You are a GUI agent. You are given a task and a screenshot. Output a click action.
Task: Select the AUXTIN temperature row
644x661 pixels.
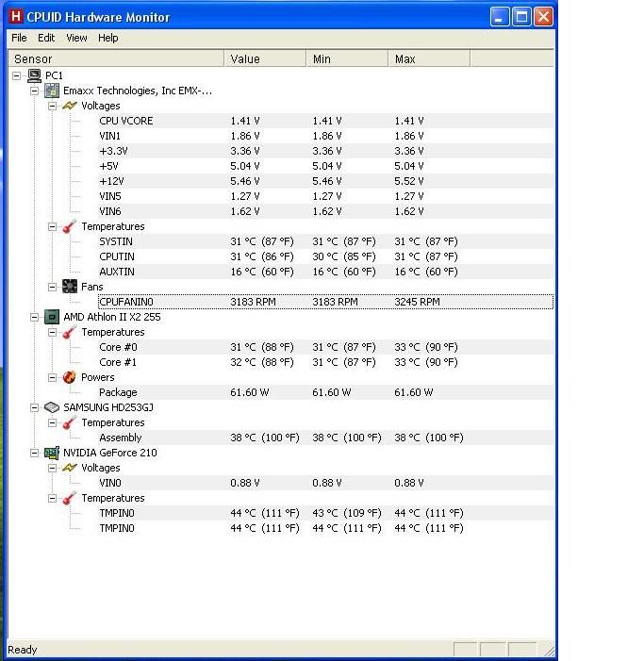point(325,272)
